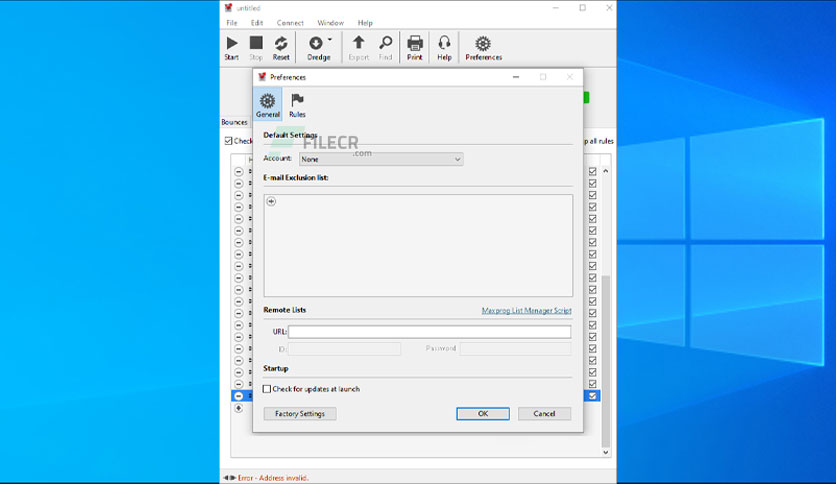
Task: Click into the Remote Lists URL field
Action: [x=429, y=332]
